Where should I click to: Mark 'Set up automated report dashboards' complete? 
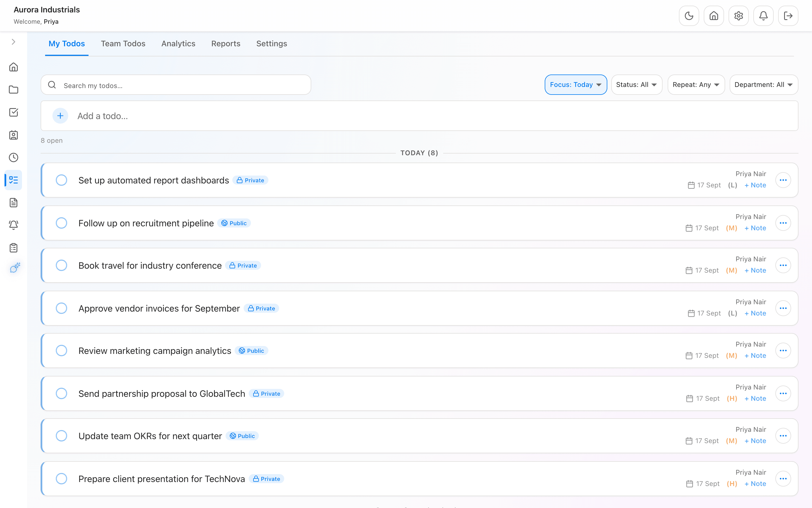click(x=61, y=180)
